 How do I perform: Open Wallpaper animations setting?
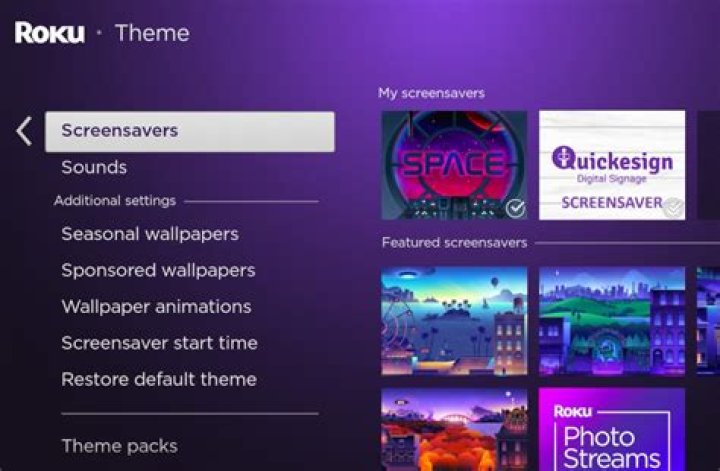[x=156, y=306]
